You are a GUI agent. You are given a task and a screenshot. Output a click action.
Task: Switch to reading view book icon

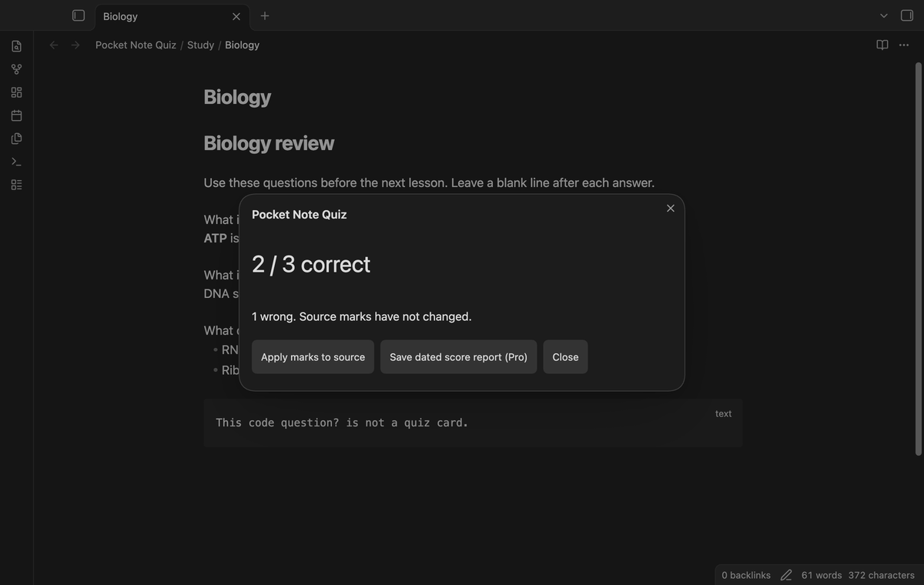click(x=882, y=45)
